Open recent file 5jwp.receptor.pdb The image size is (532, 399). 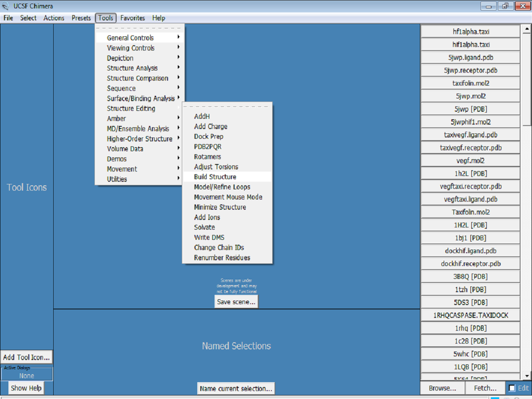click(470, 70)
